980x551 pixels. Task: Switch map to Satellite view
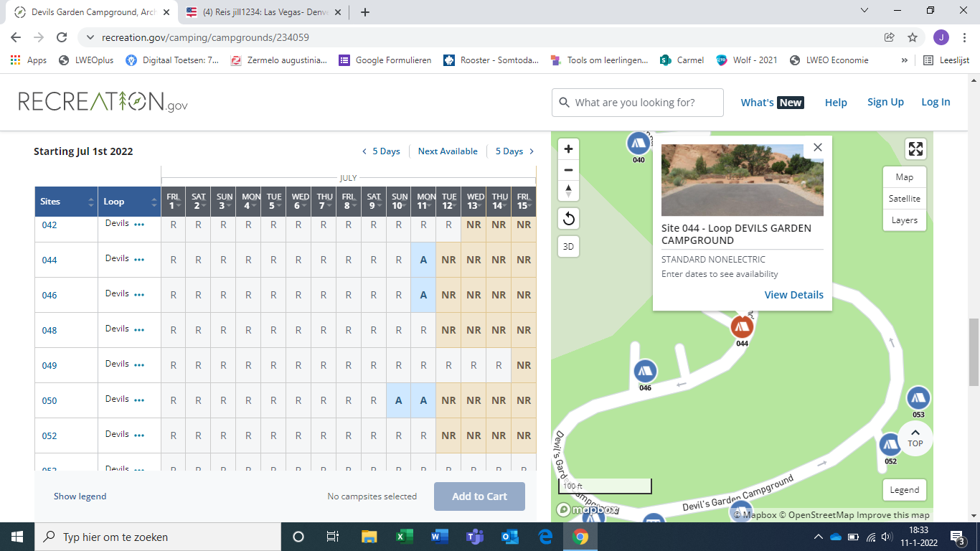tap(904, 199)
